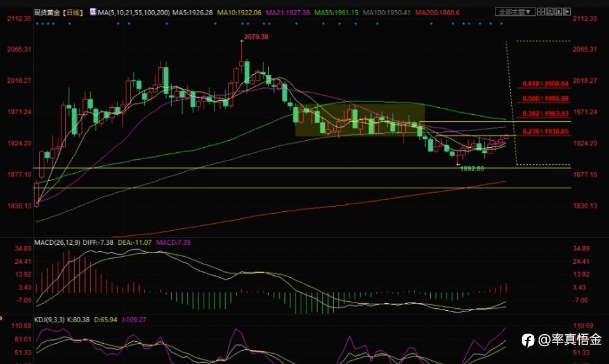Click the 现货黄金 symbol name
The width and height of the screenshot is (609, 364).
pyautogui.click(x=47, y=13)
